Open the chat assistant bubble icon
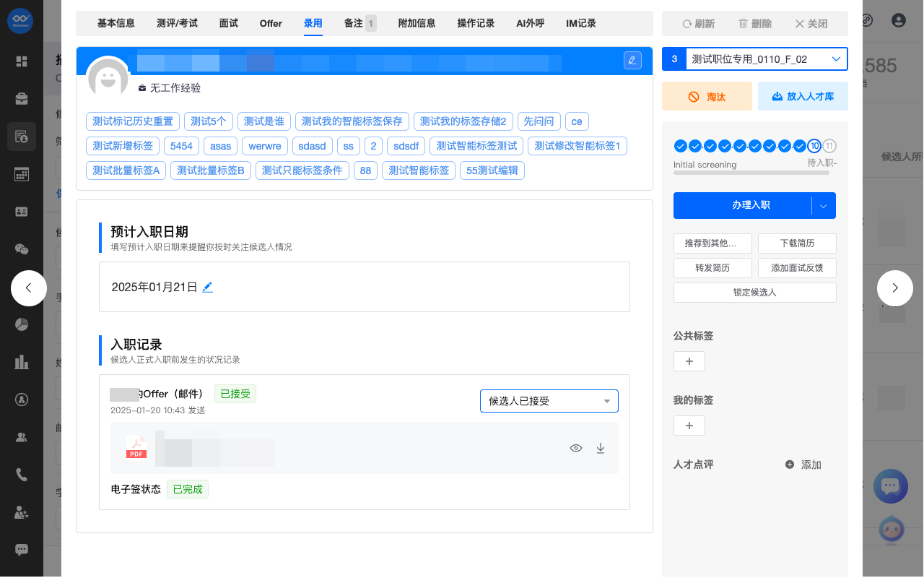This screenshot has height=578, width=924. click(890, 486)
